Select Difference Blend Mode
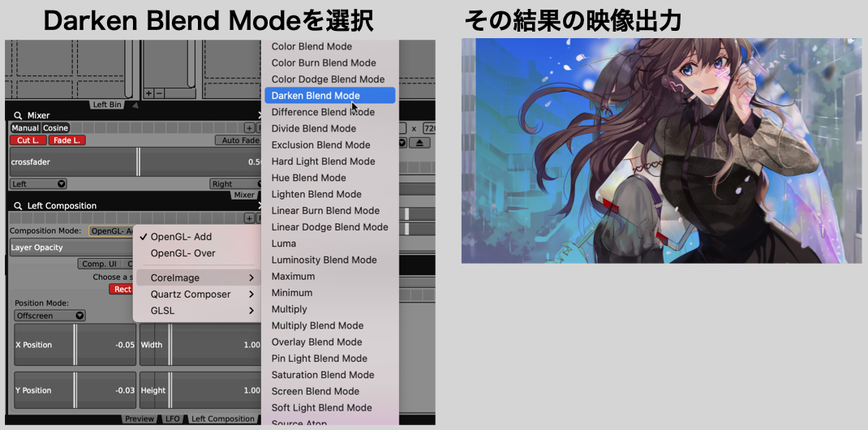 (330, 112)
